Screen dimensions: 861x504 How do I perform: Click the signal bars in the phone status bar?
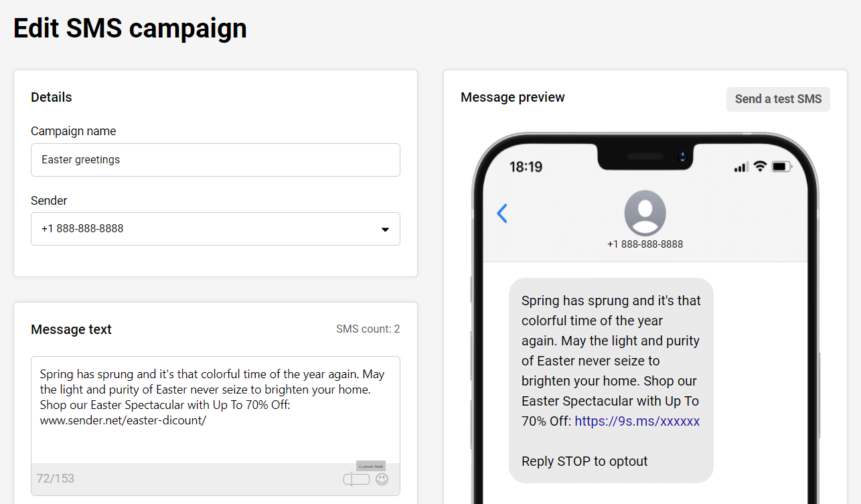[741, 167]
